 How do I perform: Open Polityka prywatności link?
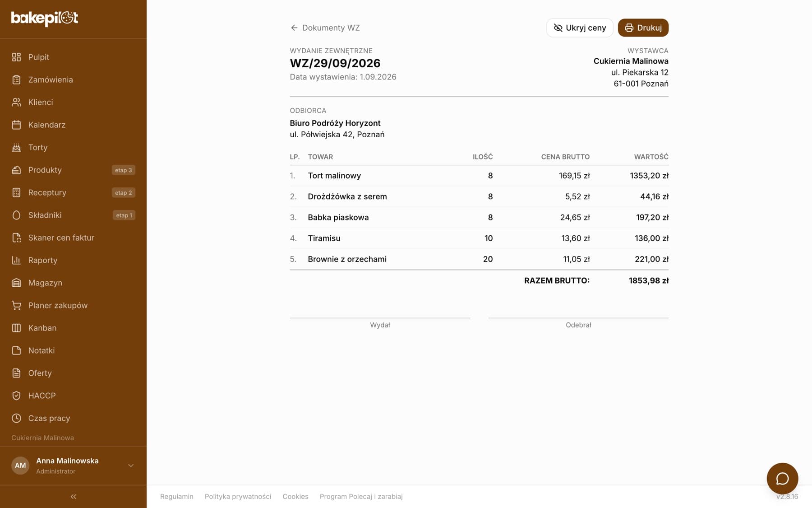click(x=238, y=496)
